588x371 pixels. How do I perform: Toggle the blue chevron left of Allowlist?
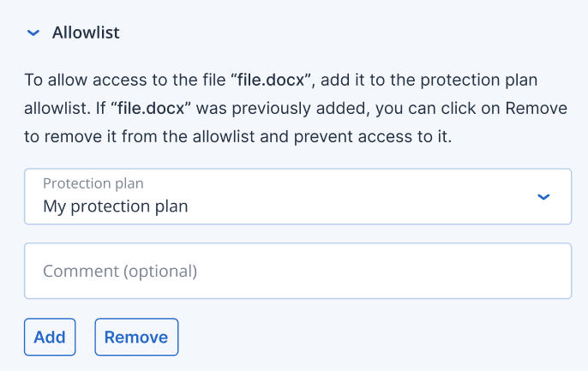point(33,33)
